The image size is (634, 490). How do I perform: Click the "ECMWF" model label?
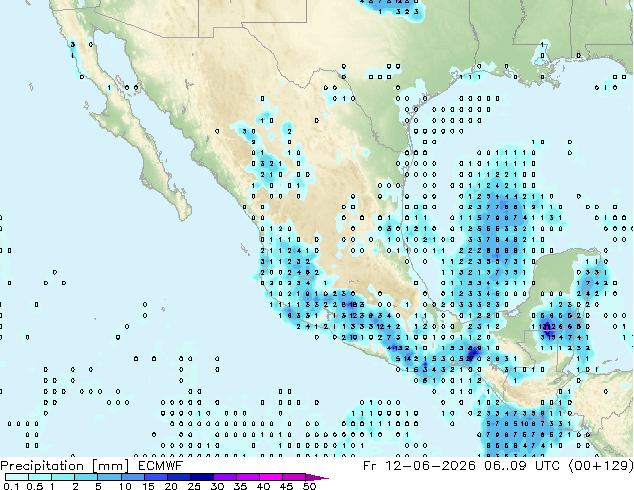(161, 466)
